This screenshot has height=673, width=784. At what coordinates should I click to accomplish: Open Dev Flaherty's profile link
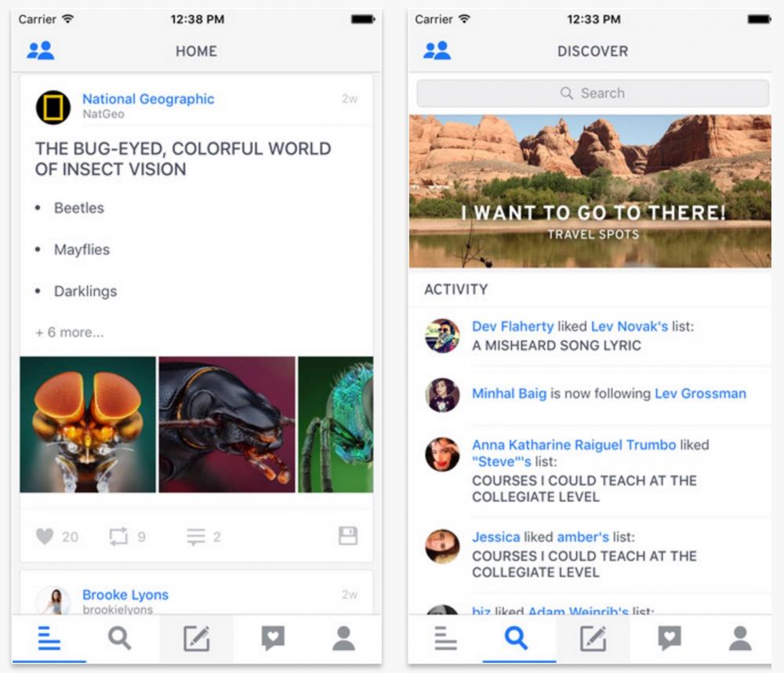pos(513,326)
